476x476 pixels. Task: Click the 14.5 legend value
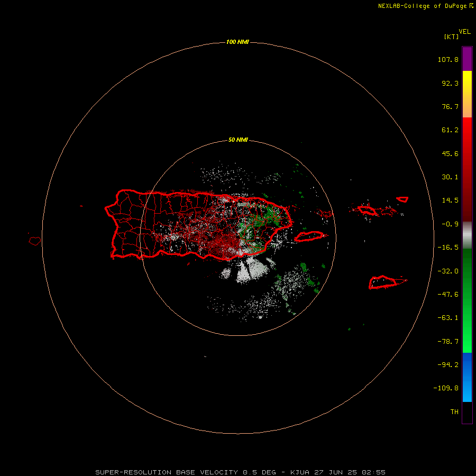click(450, 200)
